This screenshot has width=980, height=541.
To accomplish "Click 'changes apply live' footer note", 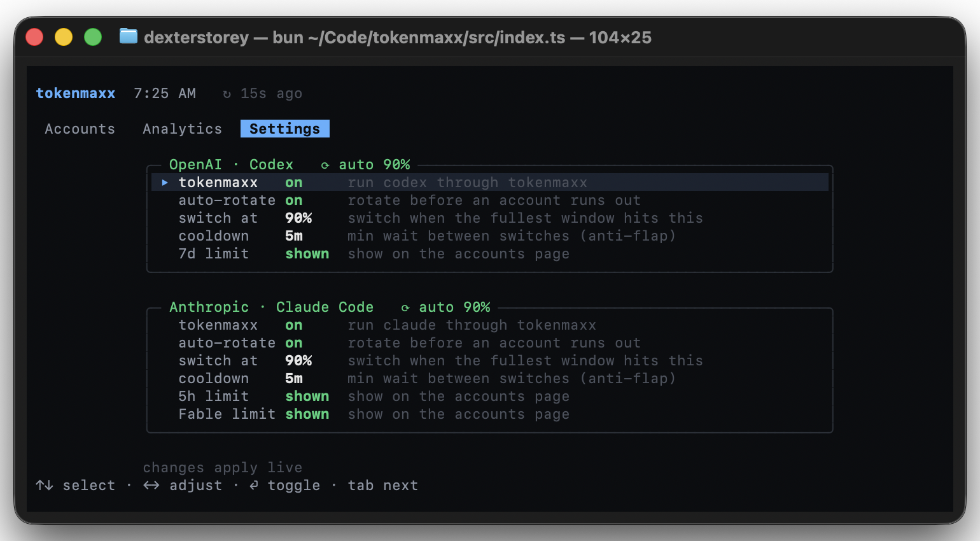I will tap(223, 468).
